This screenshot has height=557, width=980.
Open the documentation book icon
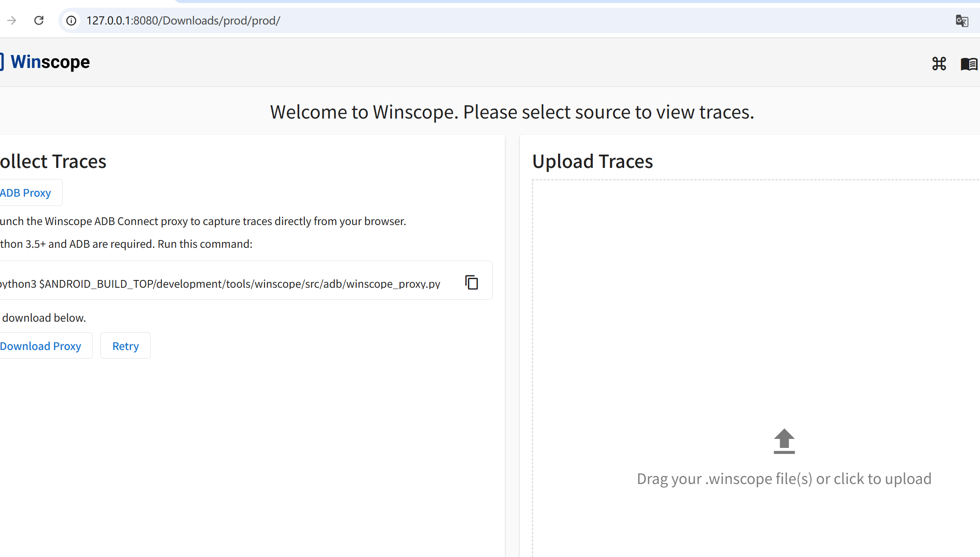pyautogui.click(x=968, y=64)
